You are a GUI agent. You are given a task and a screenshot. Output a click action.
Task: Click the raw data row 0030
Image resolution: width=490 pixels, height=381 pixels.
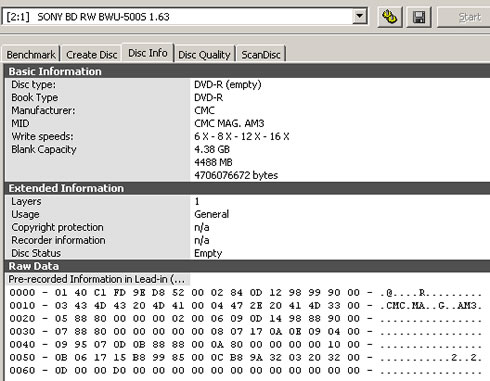(245, 332)
